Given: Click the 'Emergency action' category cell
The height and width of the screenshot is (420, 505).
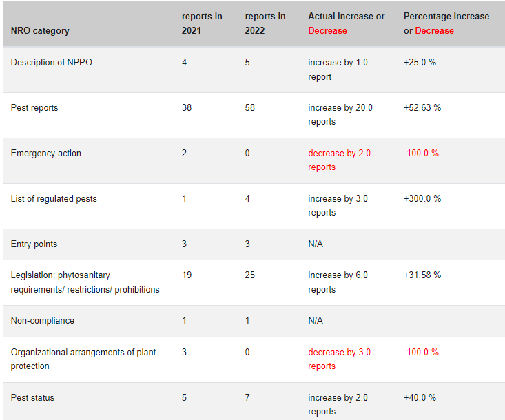Looking at the screenshot, I should pyautogui.click(x=46, y=154).
